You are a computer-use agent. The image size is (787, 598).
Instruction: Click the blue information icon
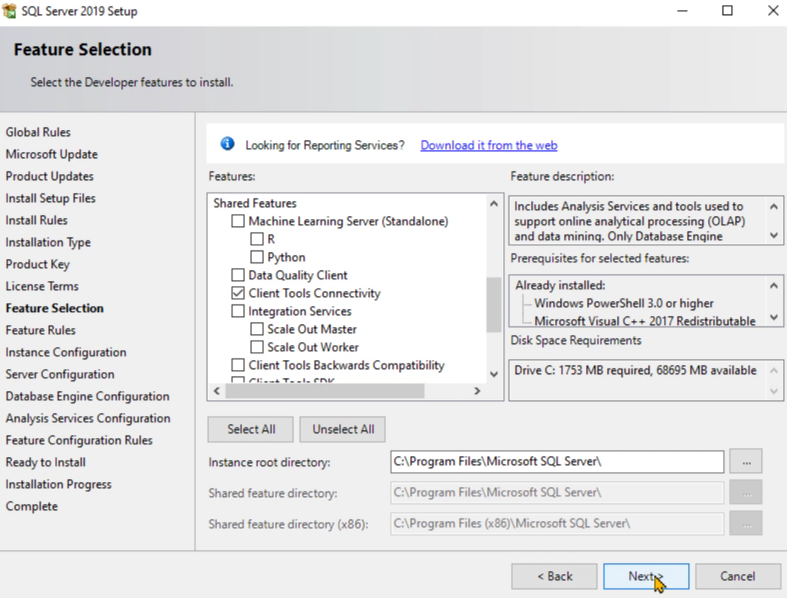pos(227,144)
